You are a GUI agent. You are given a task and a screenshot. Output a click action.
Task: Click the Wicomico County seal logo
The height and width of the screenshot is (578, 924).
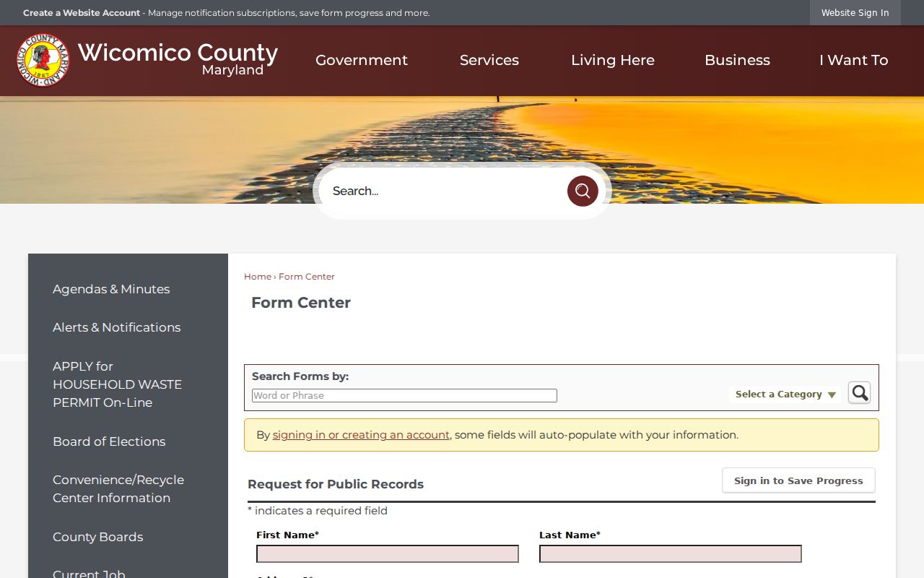pyautogui.click(x=43, y=60)
